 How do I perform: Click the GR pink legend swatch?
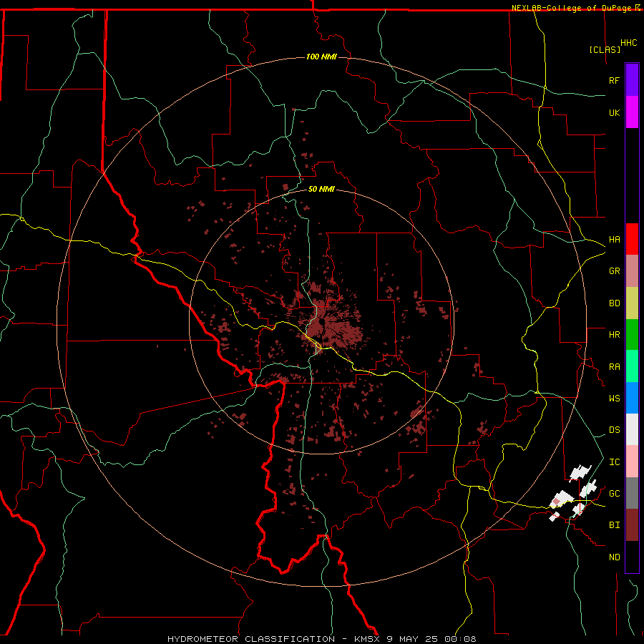tap(632, 271)
